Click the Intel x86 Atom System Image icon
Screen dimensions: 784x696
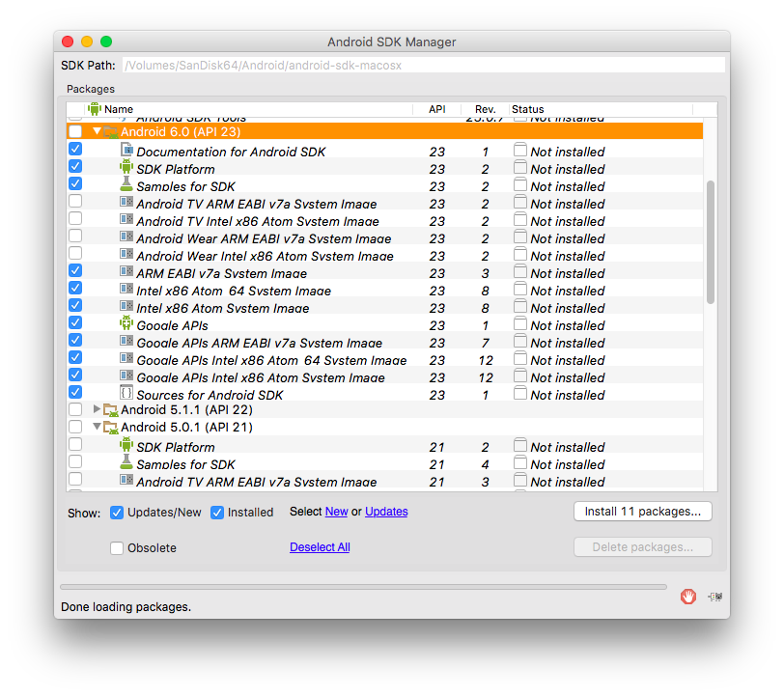click(126, 305)
